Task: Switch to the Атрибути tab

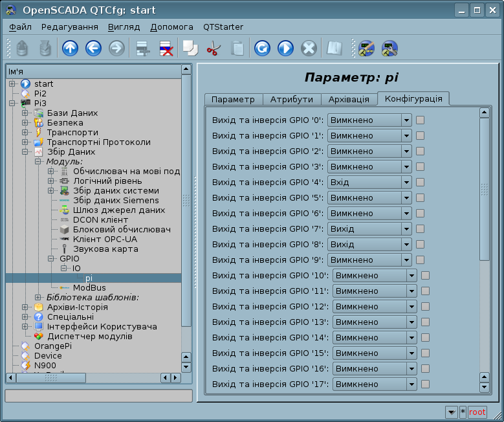Action: coord(292,99)
